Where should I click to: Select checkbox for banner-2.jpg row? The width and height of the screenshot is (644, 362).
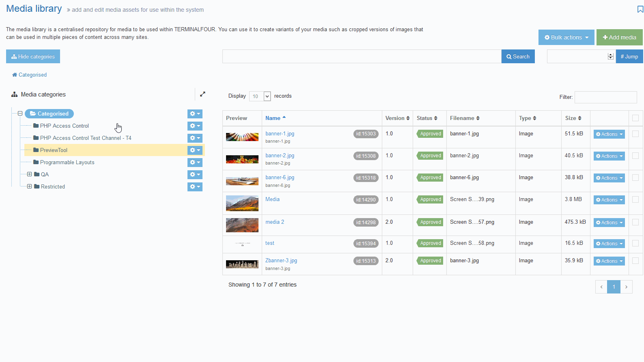pos(635,156)
